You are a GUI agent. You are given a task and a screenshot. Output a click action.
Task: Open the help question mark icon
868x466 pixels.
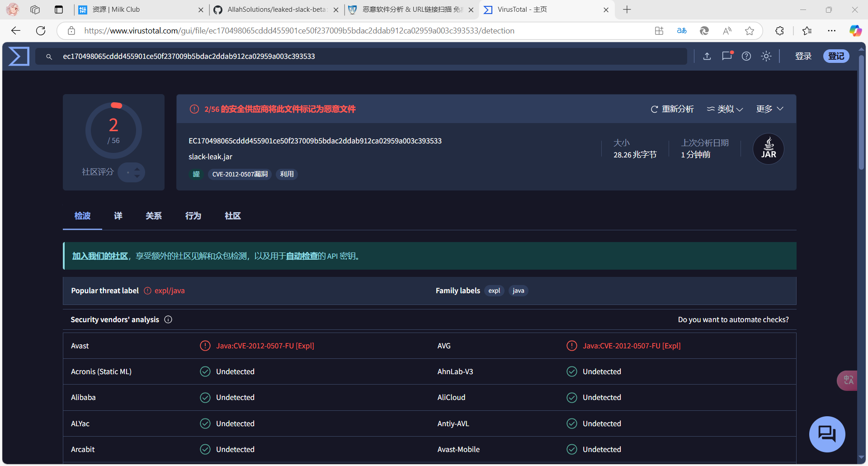[746, 56]
